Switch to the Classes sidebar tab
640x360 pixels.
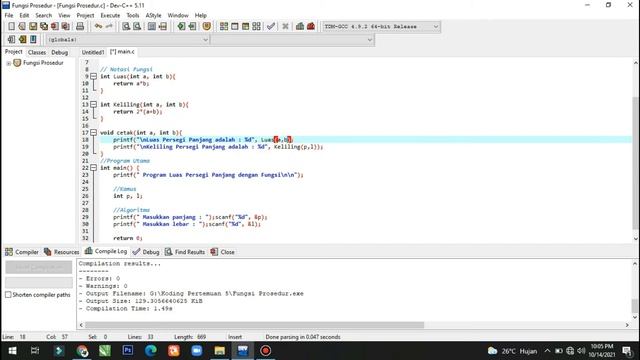pyautogui.click(x=37, y=52)
